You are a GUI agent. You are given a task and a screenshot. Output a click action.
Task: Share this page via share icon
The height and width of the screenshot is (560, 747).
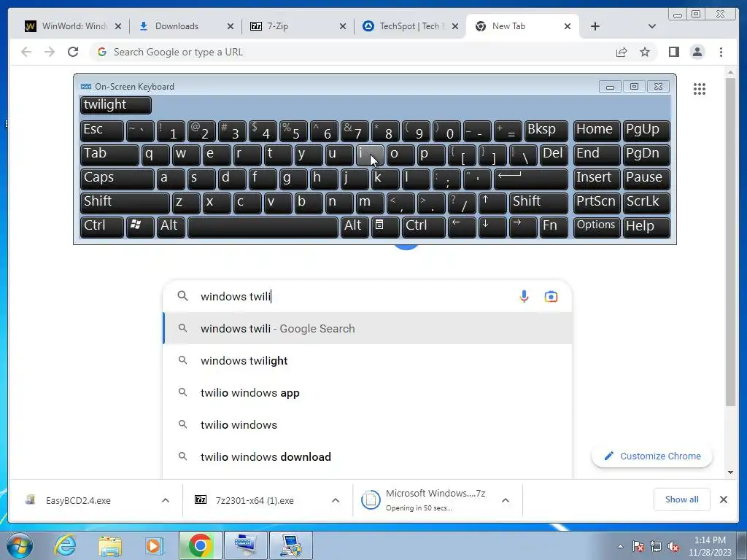click(622, 52)
